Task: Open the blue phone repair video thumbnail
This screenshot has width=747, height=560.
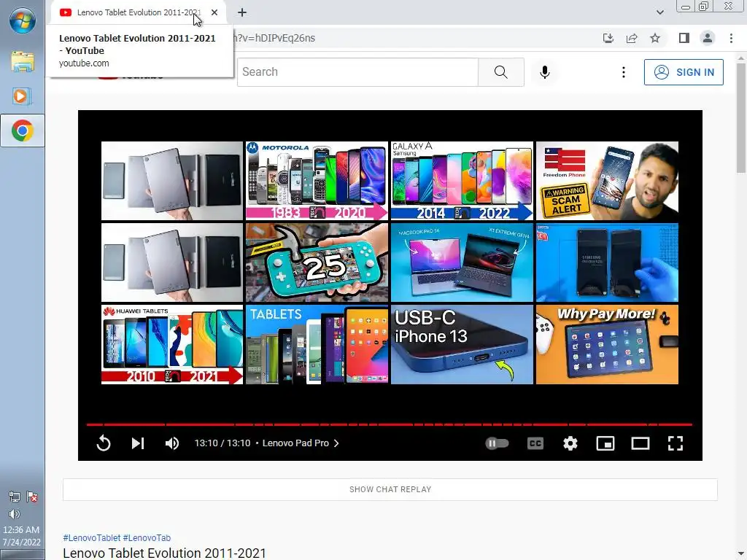Action: [607, 262]
